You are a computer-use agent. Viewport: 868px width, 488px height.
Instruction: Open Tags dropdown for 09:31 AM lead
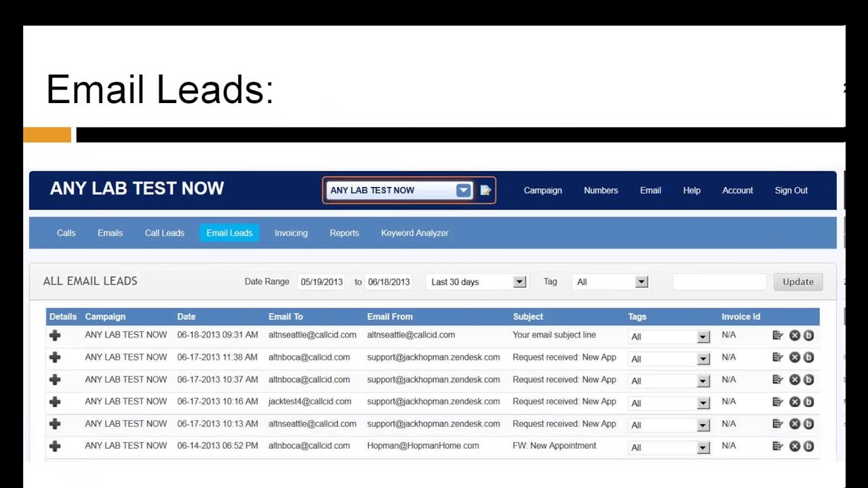(x=669, y=337)
